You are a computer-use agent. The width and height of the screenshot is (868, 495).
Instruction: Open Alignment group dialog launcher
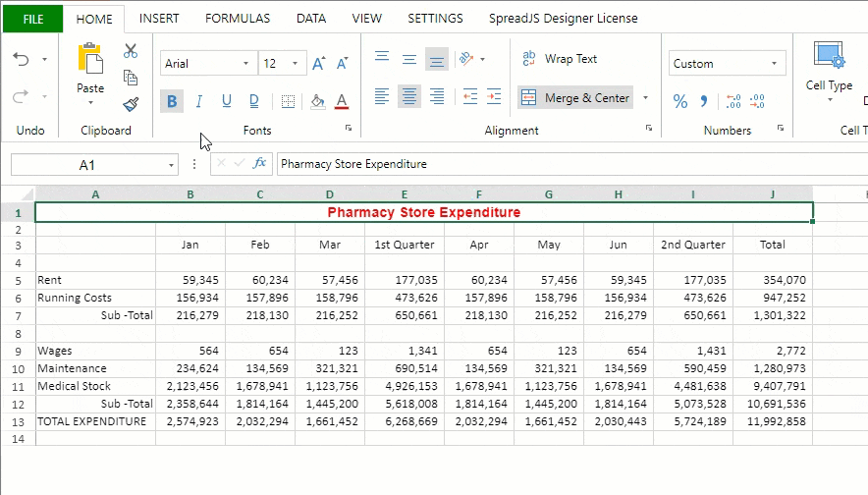(x=649, y=128)
